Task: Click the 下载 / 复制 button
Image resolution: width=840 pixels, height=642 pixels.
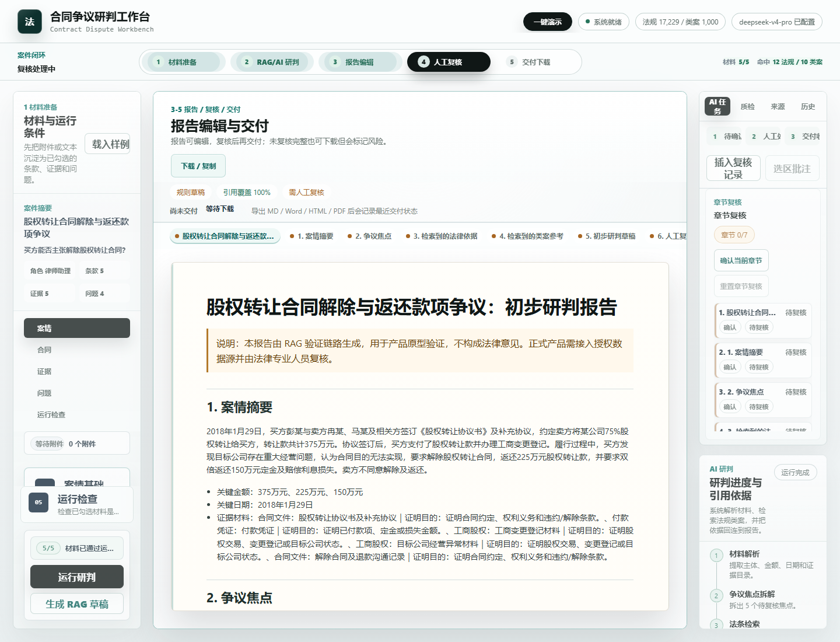Action: pos(198,166)
